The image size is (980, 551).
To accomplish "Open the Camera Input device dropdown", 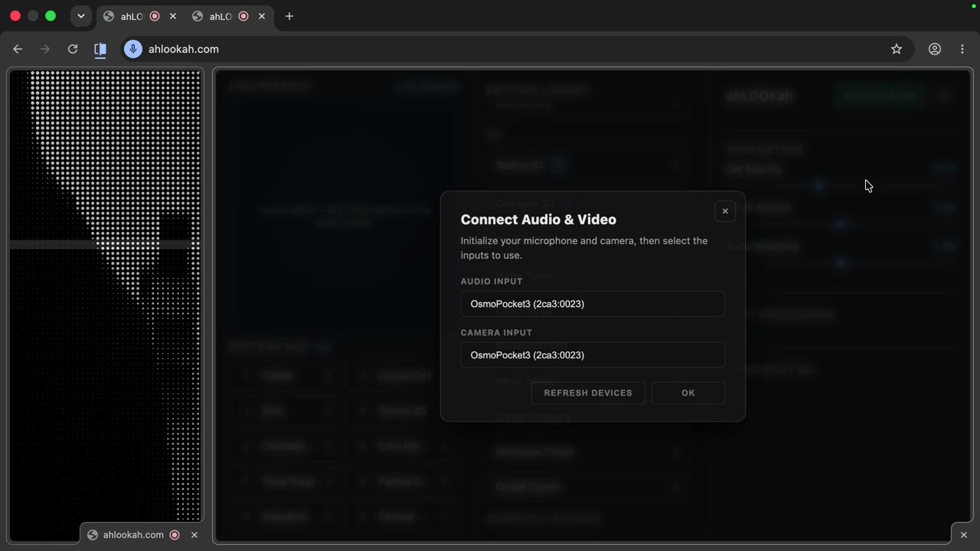I will point(593,355).
